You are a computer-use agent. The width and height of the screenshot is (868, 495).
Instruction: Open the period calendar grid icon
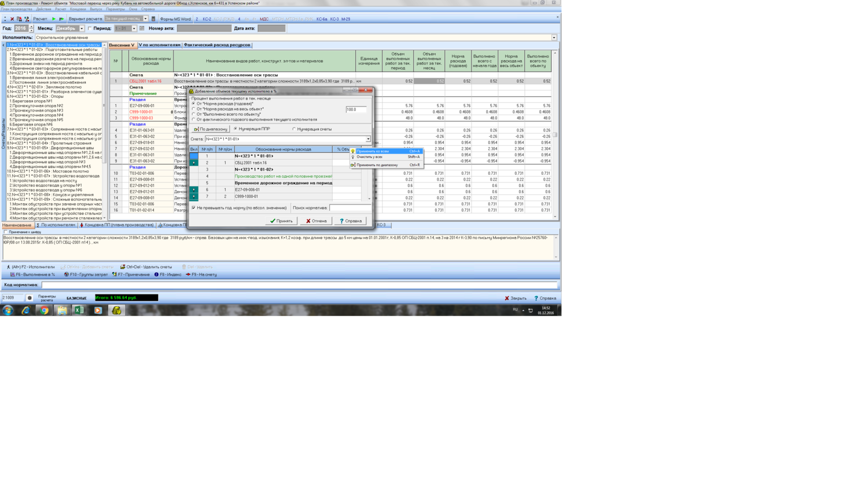[142, 28]
